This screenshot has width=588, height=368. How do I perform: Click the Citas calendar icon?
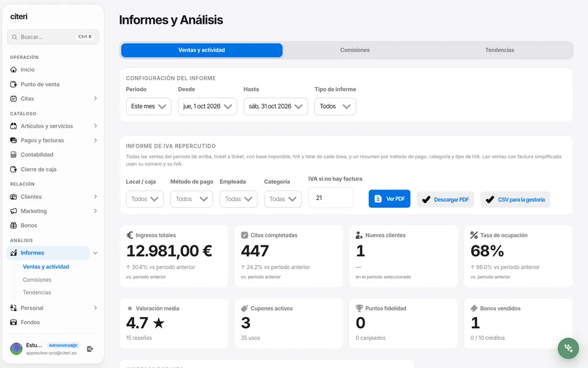pyautogui.click(x=13, y=99)
